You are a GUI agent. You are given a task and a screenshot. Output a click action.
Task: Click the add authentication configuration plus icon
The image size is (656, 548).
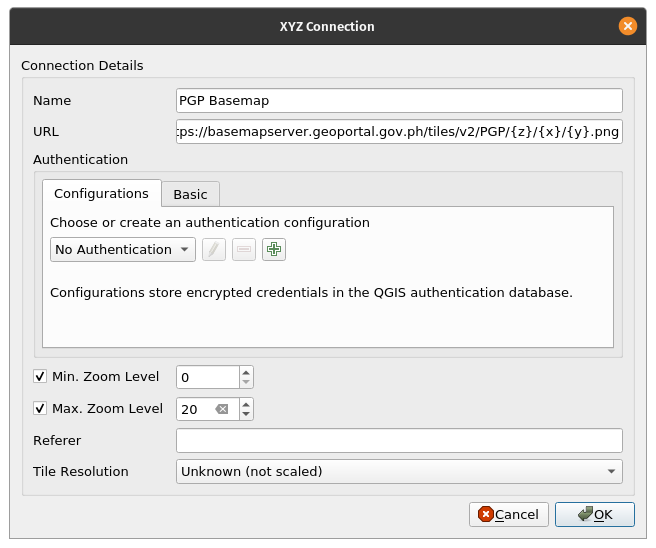click(x=274, y=249)
